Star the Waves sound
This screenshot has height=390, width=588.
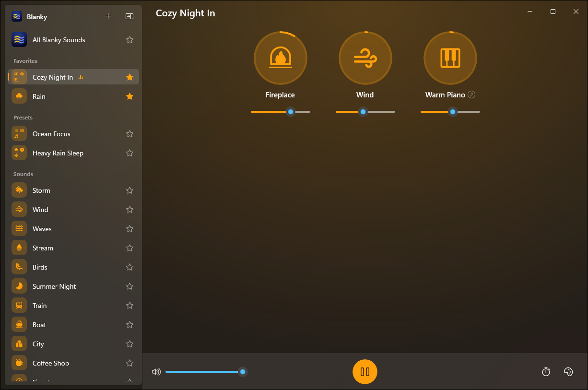pyautogui.click(x=129, y=229)
